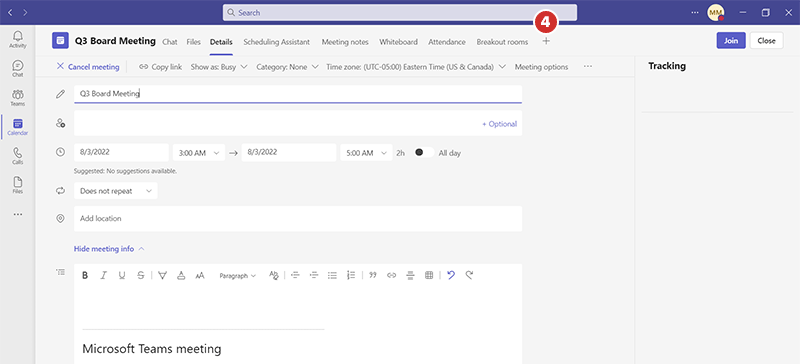Open the Breakout rooms tab
The height and width of the screenshot is (364, 800).
(502, 42)
